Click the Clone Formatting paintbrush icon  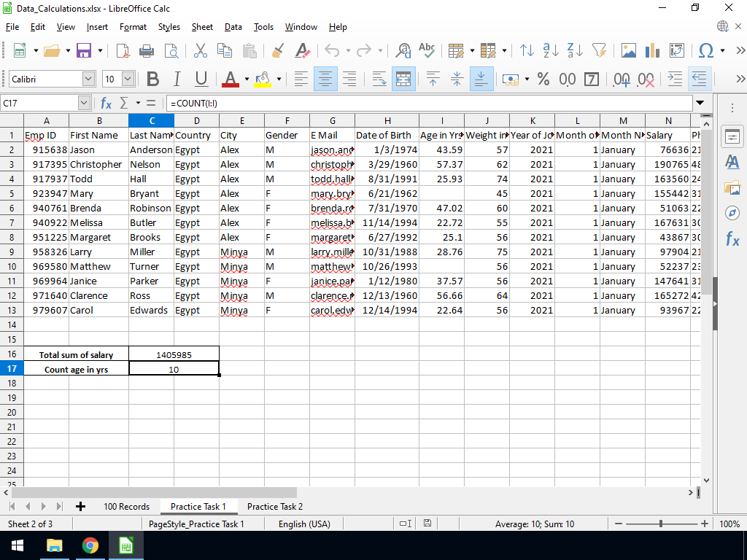tap(278, 50)
